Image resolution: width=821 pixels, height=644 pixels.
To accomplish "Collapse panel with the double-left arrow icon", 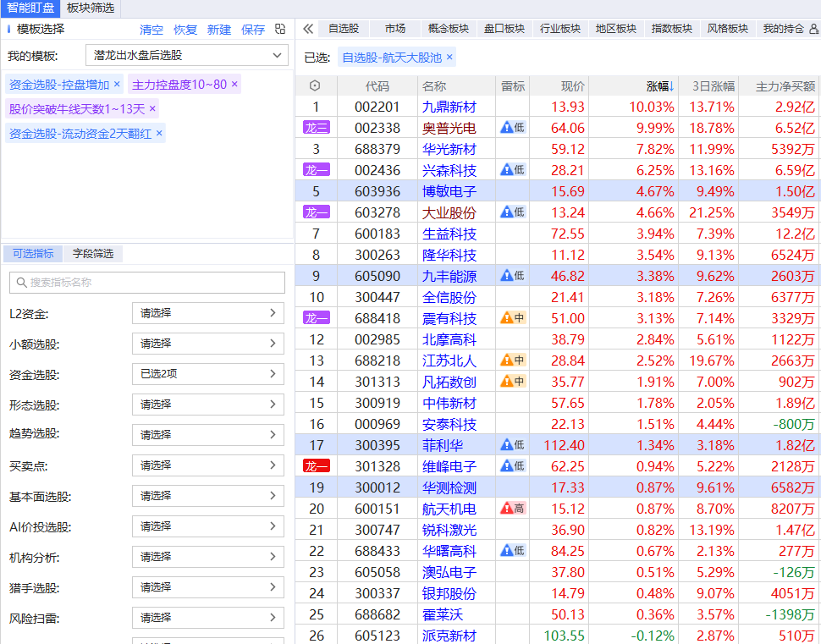I will (x=308, y=29).
